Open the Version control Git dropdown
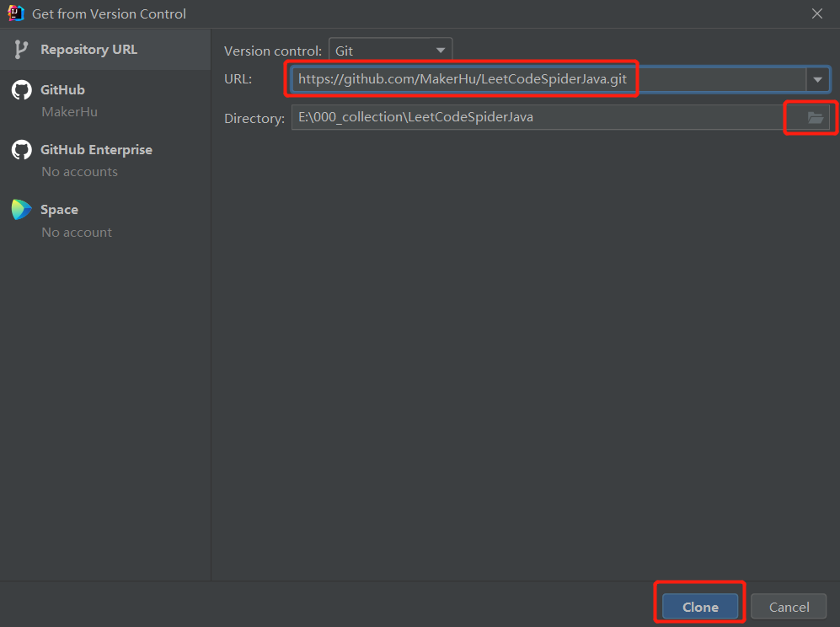The width and height of the screenshot is (840, 627). pos(391,51)
